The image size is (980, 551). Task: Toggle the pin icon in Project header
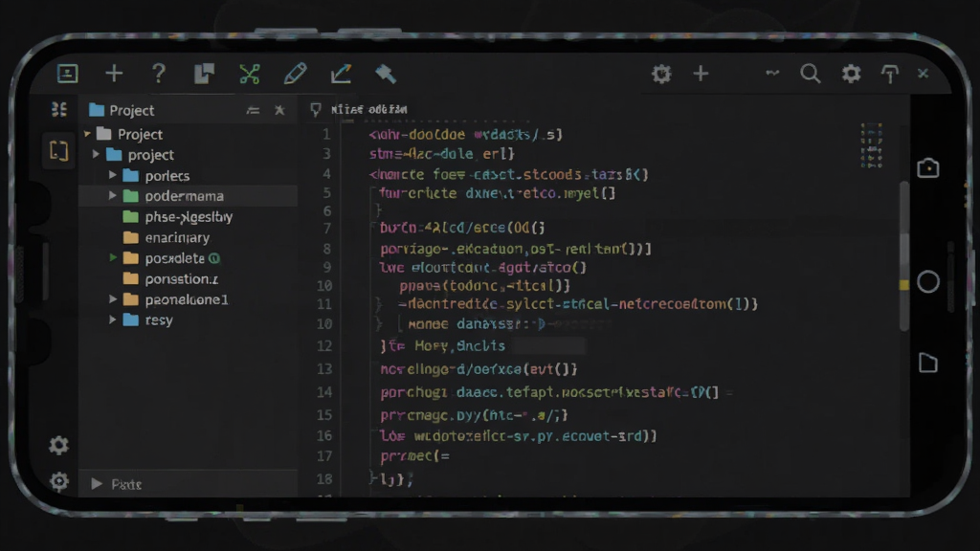279,111
